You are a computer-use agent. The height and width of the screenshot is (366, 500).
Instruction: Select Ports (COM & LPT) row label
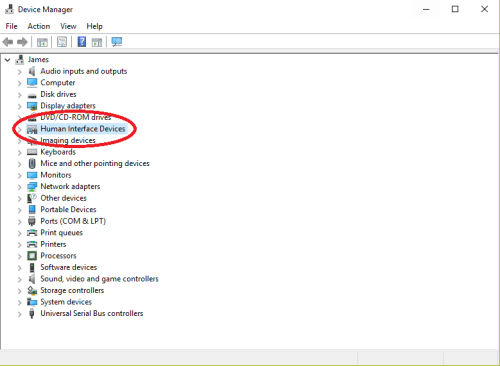tap(73, 221)
